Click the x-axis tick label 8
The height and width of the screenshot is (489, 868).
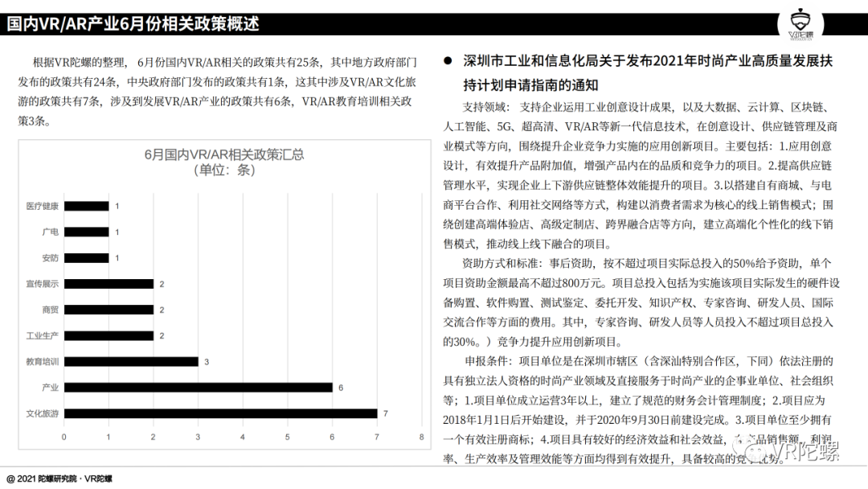tap(421, 437)
